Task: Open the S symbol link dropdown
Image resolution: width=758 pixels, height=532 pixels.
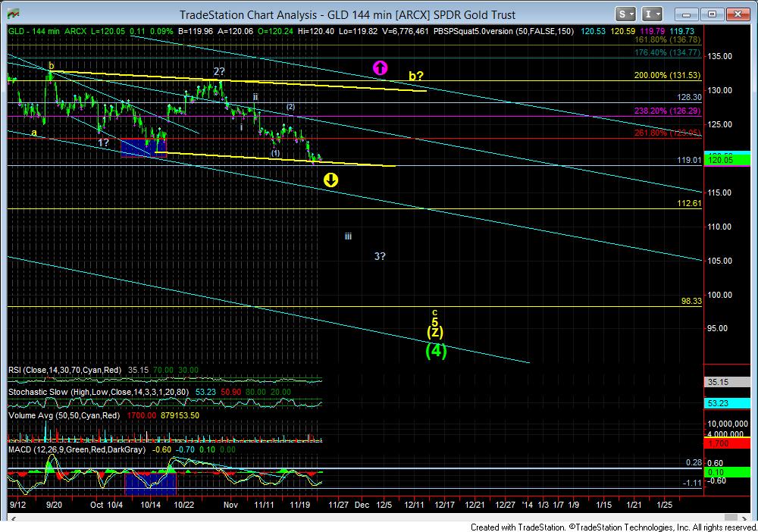Action: coord(626,14)
